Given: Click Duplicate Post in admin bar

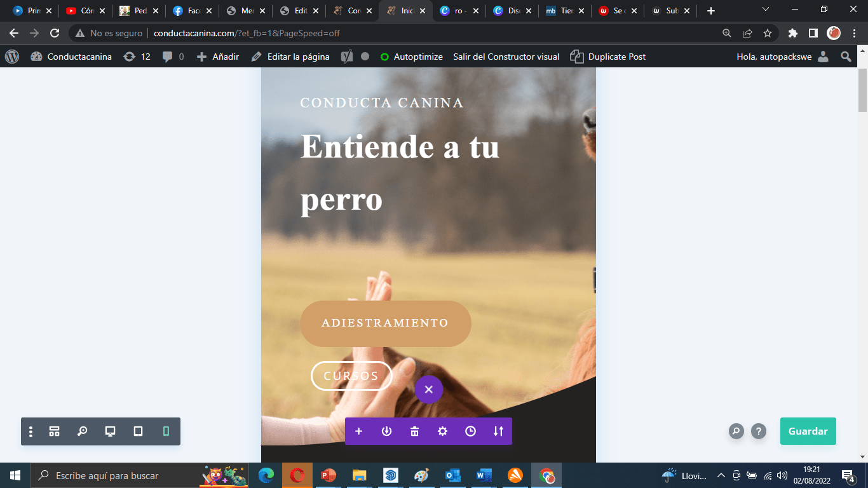Looking at the screenshot, I should (x=608, y=57).
